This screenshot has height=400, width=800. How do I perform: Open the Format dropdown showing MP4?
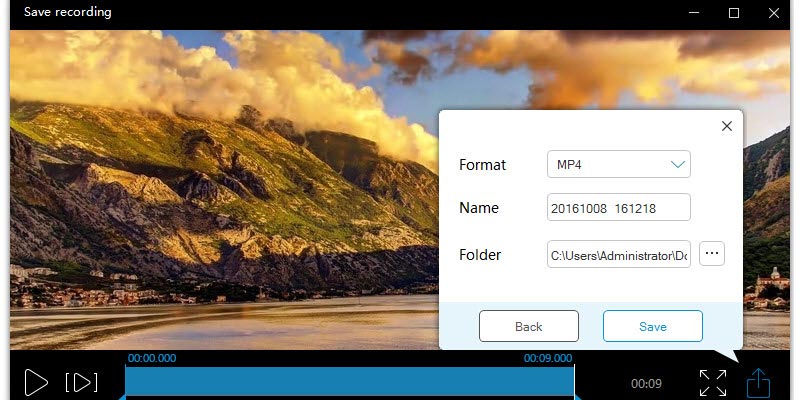618,164
